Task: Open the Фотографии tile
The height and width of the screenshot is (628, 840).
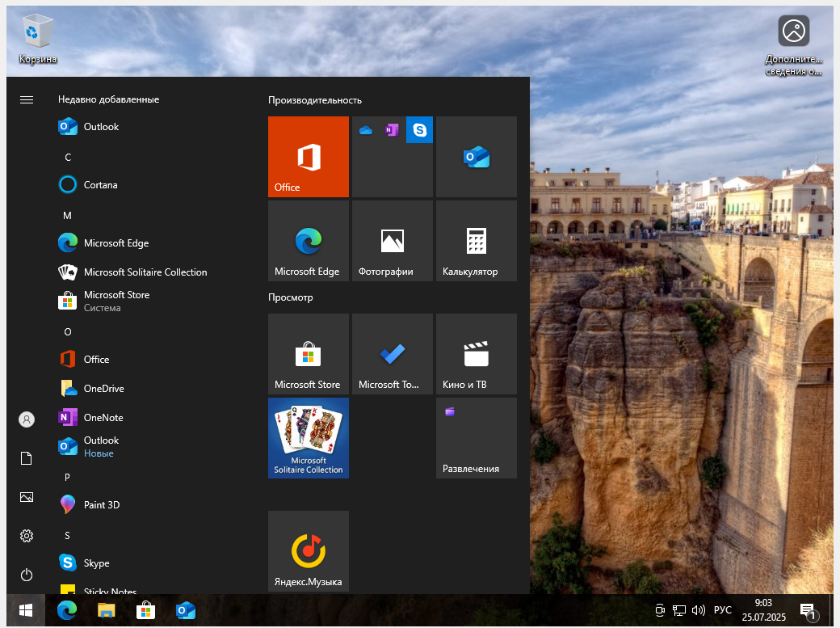Action: coord(393,241)
